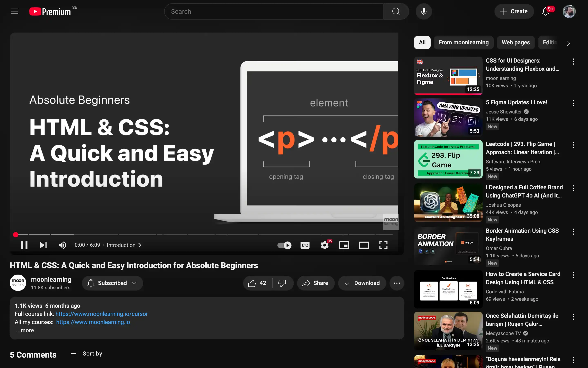This screenshot has height=368, width=588.
Task: Skip to the next video
Action: 43,245
